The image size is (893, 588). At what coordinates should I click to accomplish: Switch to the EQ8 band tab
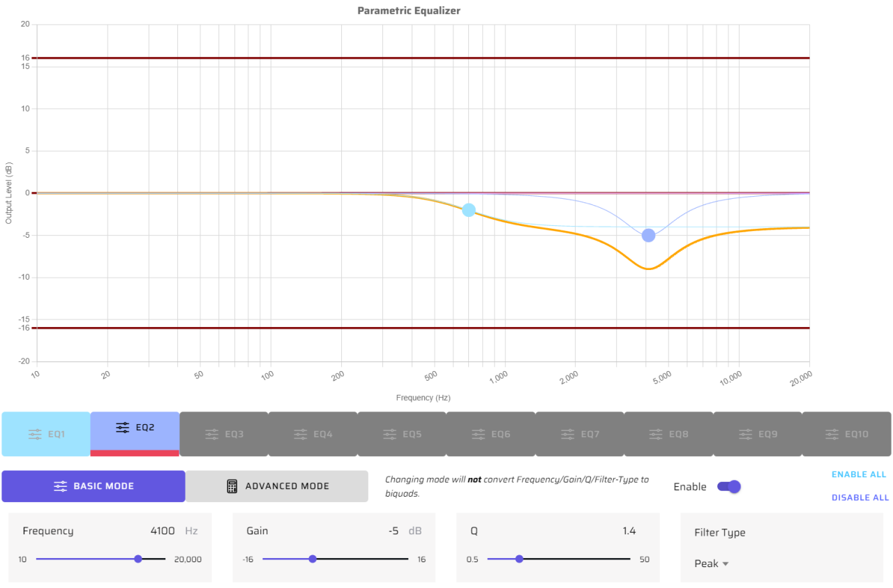668,434
